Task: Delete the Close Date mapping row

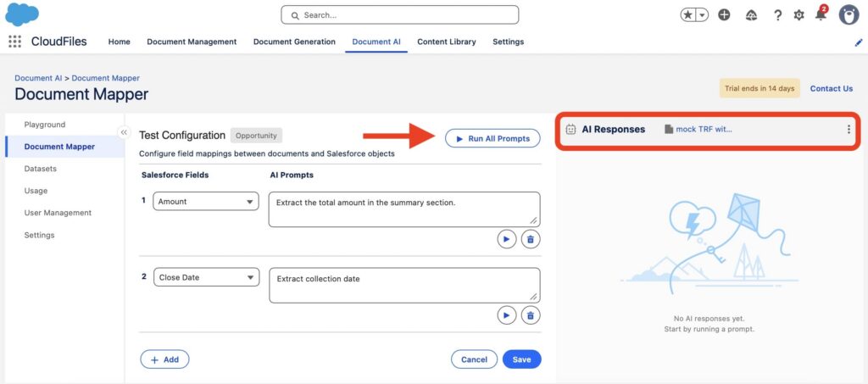Action: click(x=531, y=314)
